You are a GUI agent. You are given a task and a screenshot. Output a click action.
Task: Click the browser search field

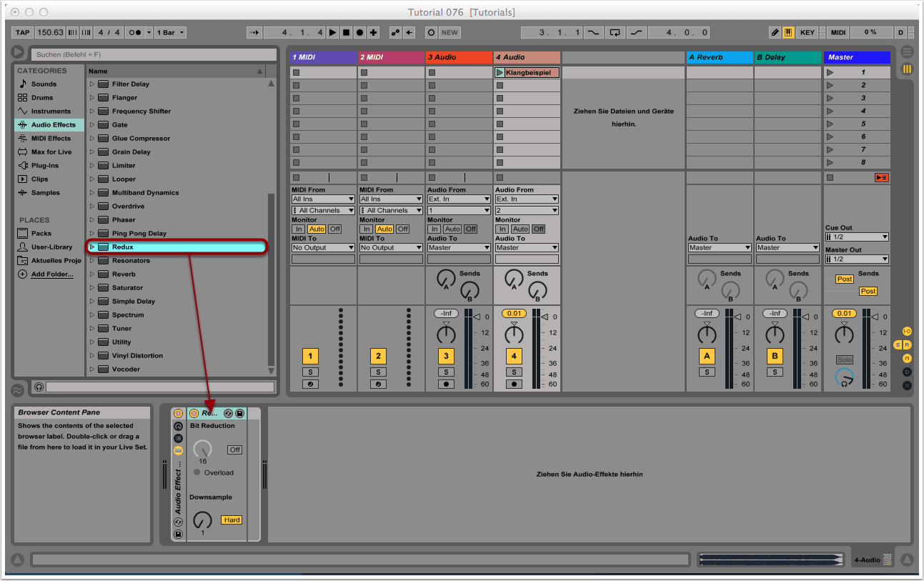point(154,54)
